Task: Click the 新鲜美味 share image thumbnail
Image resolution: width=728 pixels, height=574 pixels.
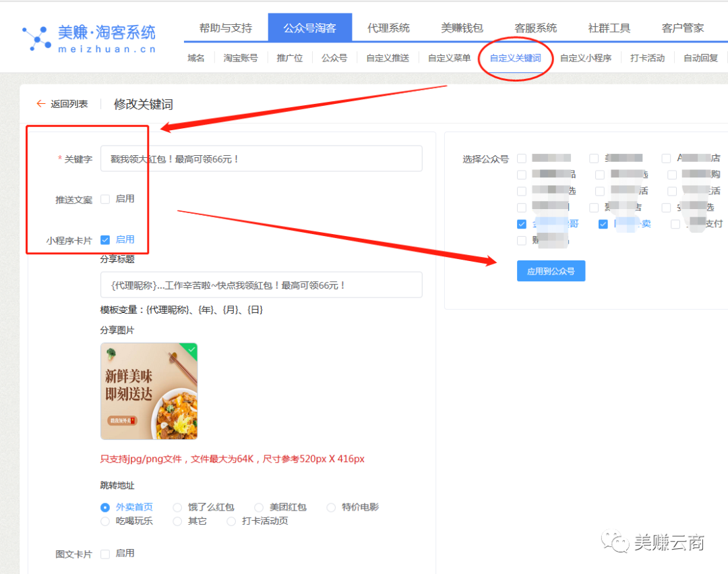Action: coord(149,391)
